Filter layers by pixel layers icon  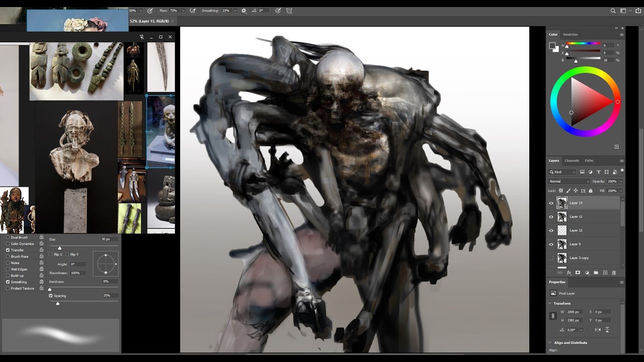582,172
